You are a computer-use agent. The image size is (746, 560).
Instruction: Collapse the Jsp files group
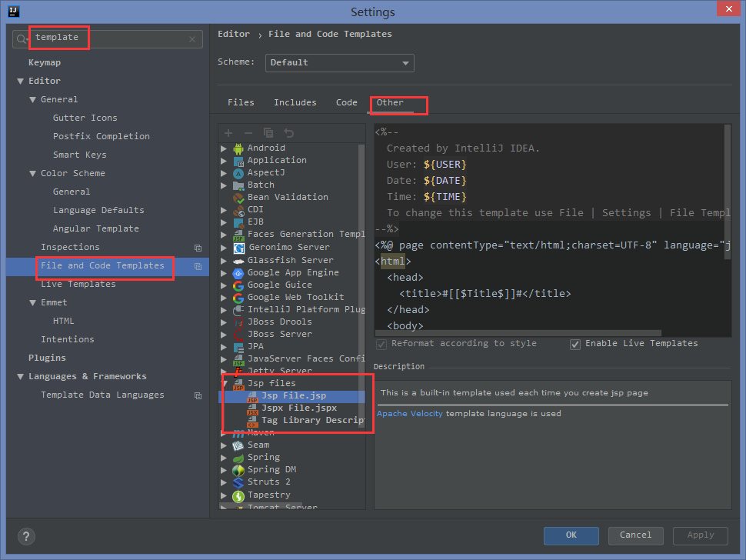click(x=225, y=383)
